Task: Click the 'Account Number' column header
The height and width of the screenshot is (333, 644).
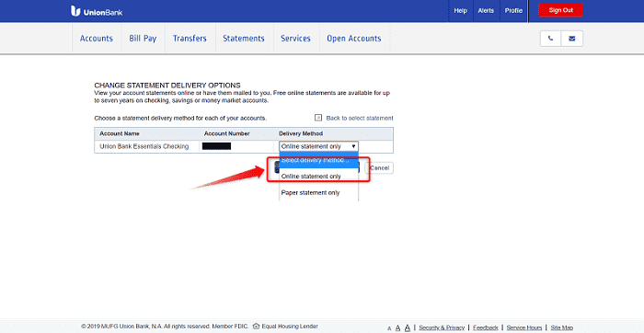Action: tap(226, 134)
